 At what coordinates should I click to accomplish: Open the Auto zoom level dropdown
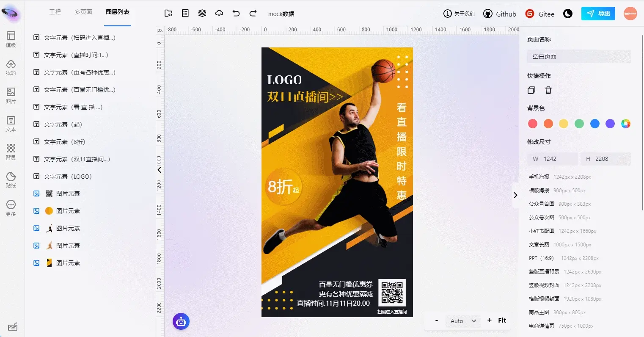pos(463,321)
